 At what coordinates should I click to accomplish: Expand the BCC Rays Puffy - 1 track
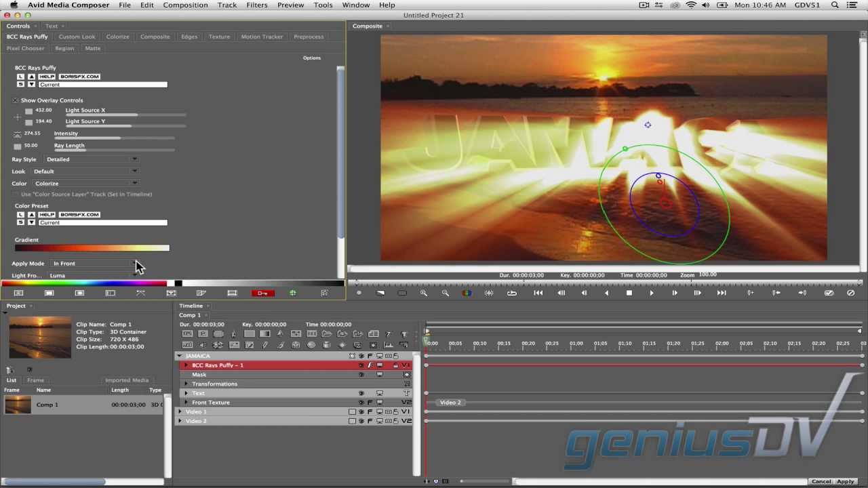point(186,365)
